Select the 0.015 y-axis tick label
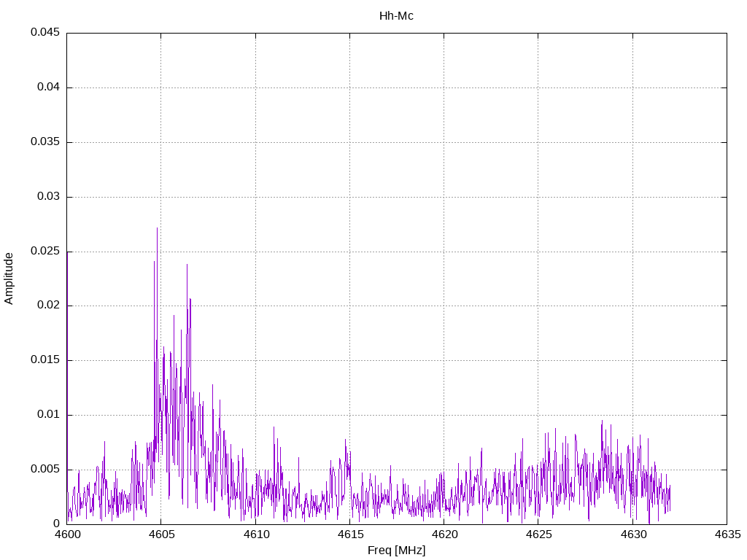 tap(44, 360)
